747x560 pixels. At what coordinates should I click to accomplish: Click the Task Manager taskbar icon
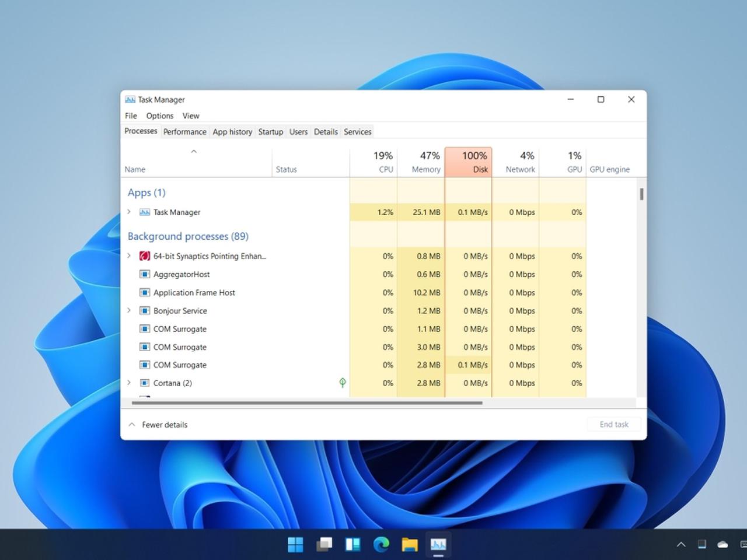tap(438, 544)
